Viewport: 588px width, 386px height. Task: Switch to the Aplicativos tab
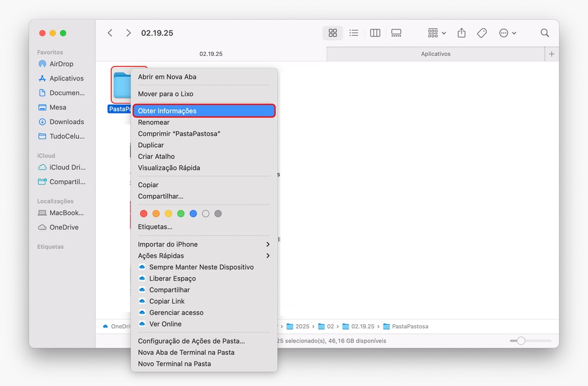(x=436, y=54)
